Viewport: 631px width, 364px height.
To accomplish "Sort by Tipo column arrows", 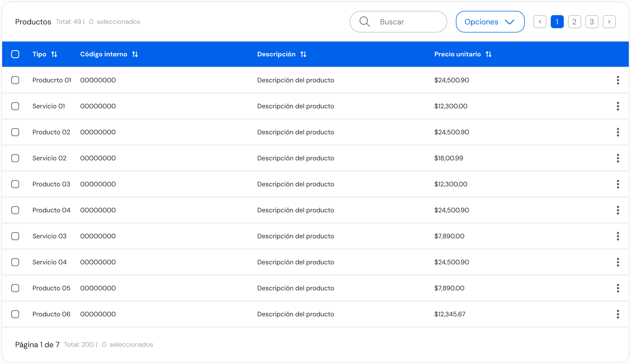I will click(54, 54).
